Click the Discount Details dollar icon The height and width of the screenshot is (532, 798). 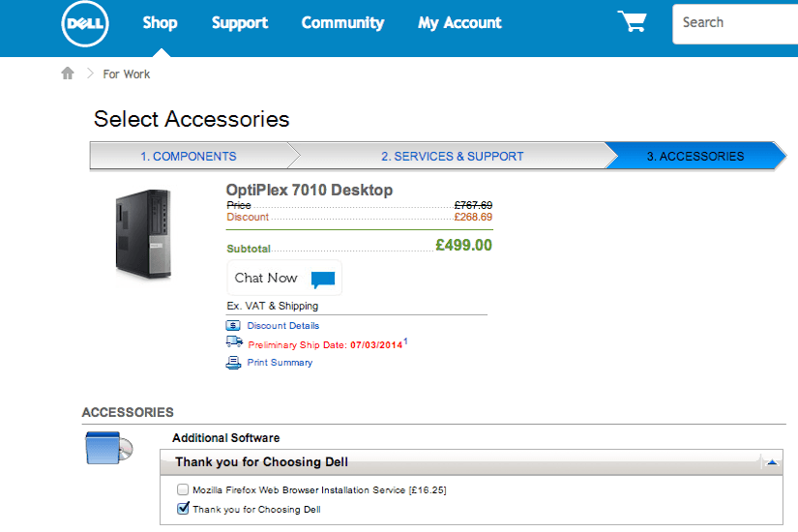(x=233, y=325)
